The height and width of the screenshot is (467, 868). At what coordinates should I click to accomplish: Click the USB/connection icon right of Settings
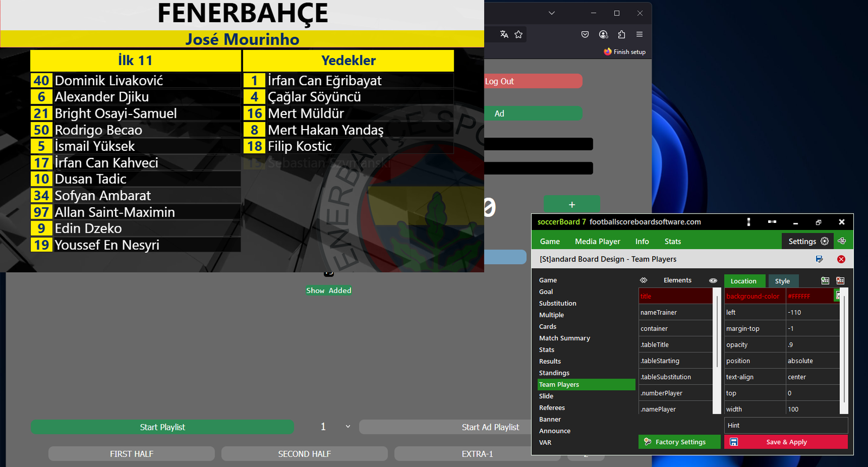click(842, 241)
